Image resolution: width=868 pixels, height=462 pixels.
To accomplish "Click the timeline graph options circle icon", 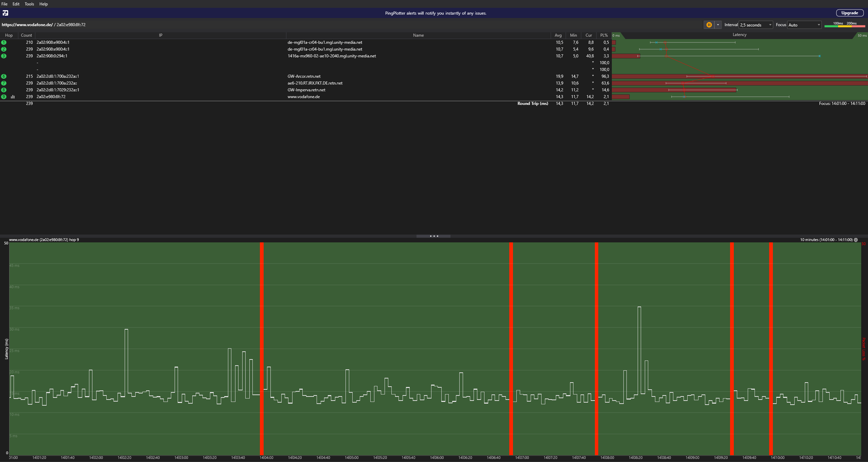I will coord(856,240).
